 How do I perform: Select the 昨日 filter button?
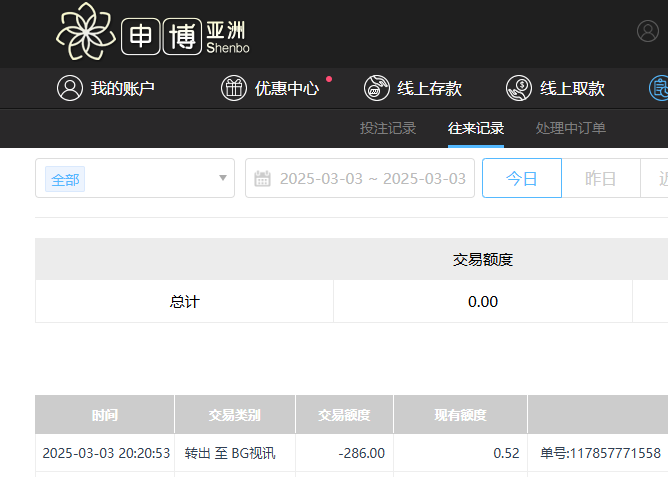point(601,178)
